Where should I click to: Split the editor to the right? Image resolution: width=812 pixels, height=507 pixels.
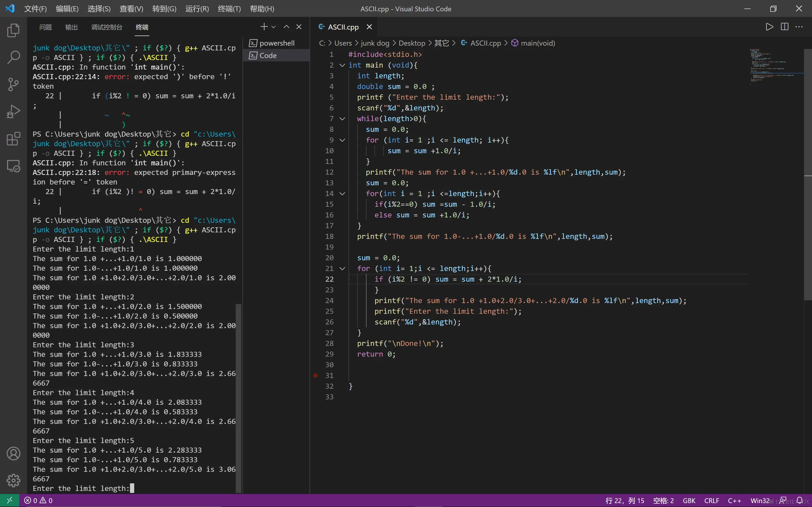coord(784,27)
